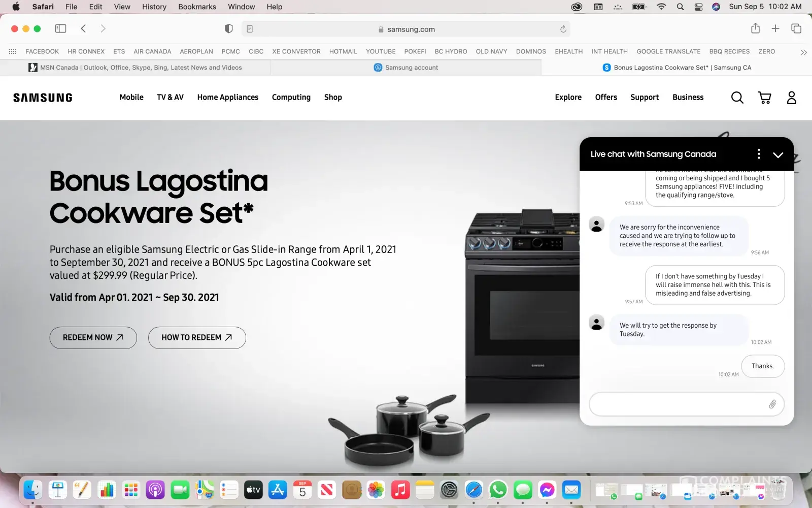Click Safari's Share icon

click(755, 28)
